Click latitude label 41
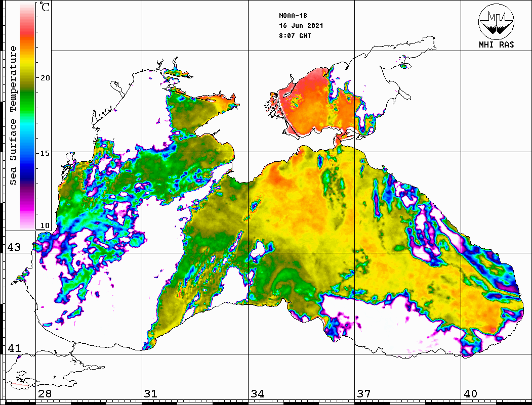 tap(14, 348)
